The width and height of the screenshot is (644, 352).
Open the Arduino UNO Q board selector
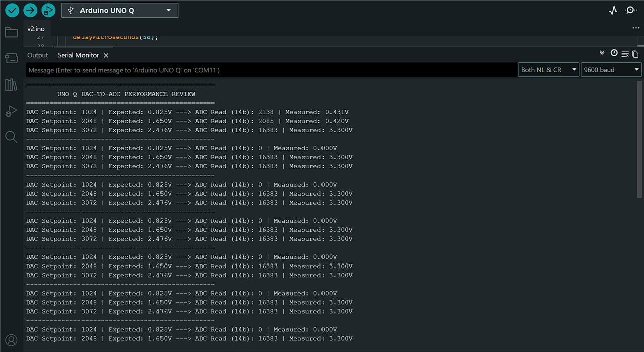[120, 10]
